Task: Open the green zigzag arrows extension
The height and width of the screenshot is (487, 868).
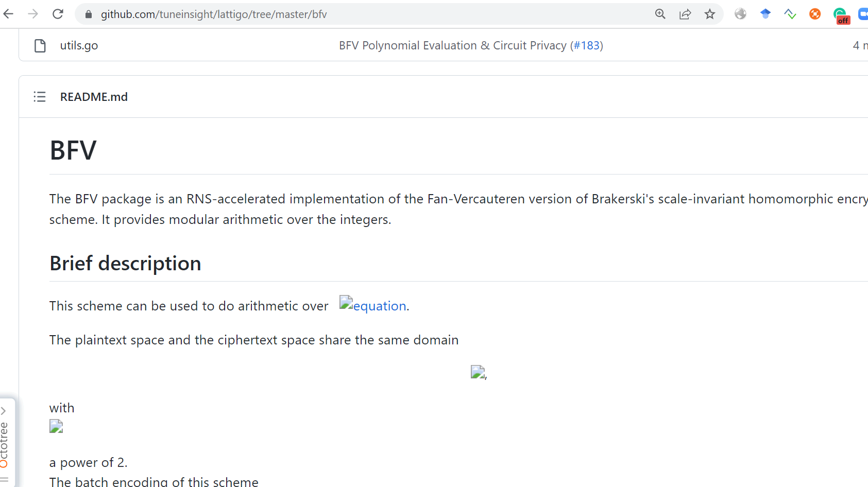Action: point(790,14)
